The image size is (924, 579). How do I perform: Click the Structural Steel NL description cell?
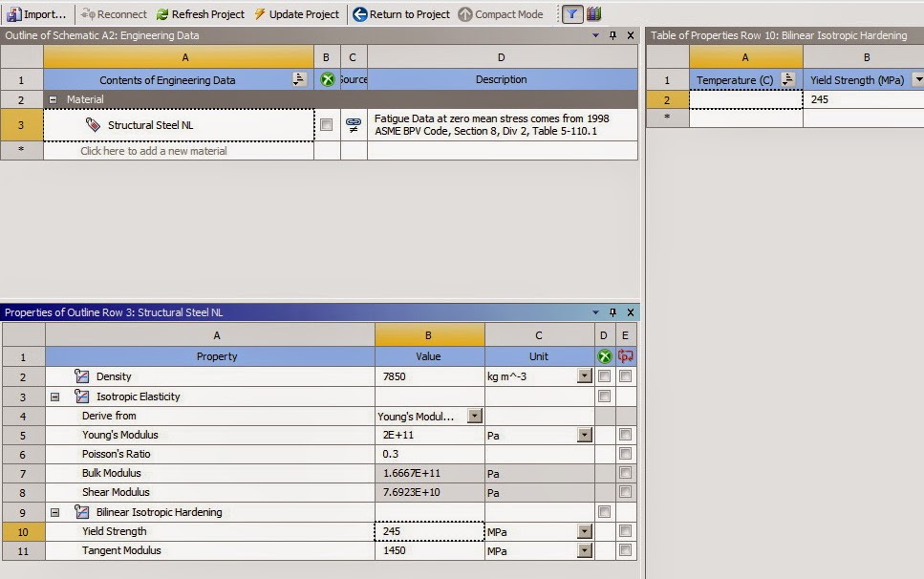coord(503,125)
